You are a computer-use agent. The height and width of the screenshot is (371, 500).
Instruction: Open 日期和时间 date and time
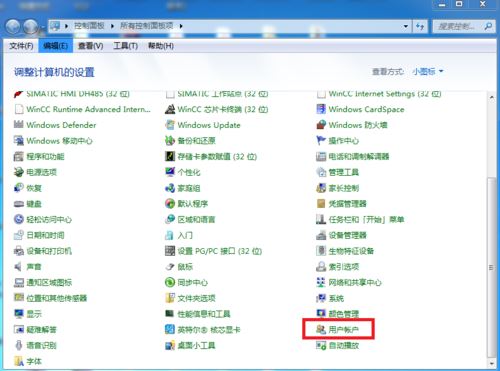tap(39, 235)
